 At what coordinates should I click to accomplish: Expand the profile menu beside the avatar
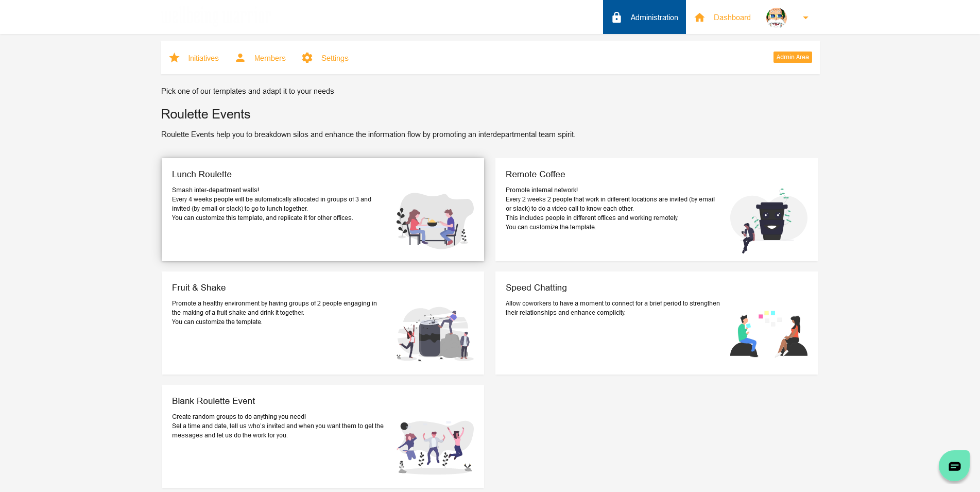click(805, 18)
